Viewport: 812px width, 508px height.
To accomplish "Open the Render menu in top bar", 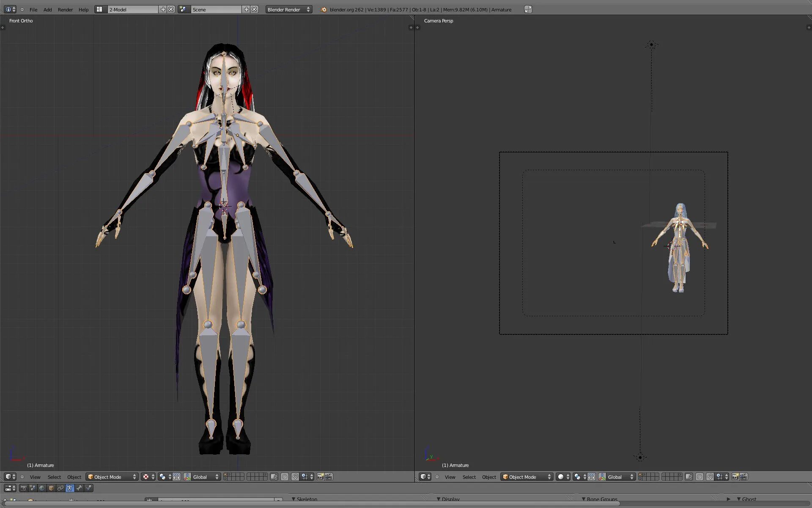I will click(x=65, y=9).
